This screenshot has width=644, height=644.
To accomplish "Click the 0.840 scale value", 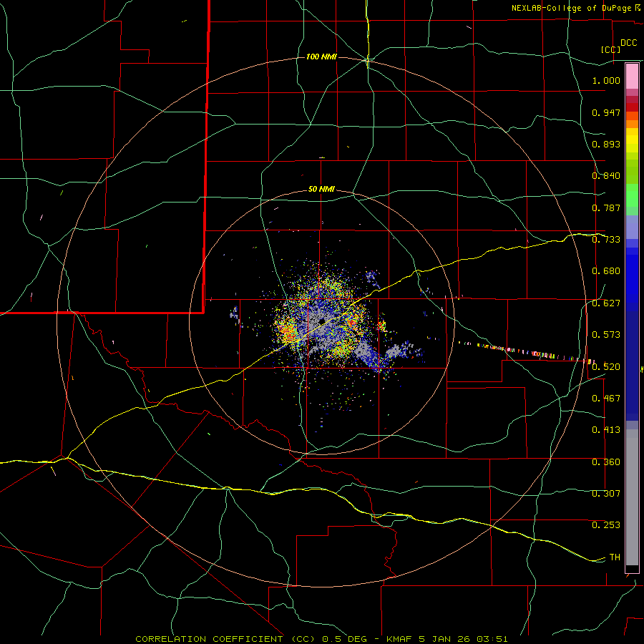I will coord(606,176).
